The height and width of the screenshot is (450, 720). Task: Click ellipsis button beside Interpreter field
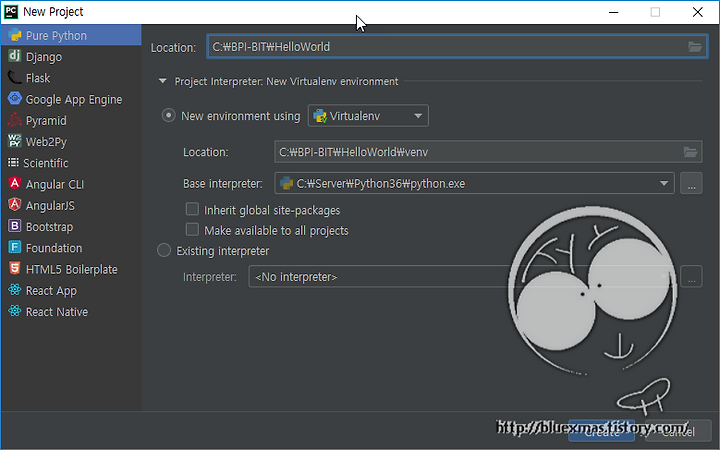point(691,276)
